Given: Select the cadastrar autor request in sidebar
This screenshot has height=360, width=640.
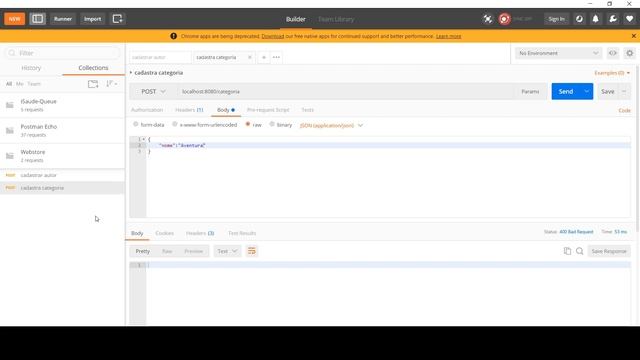Looking at the screenshot, I should click(62, 175).
